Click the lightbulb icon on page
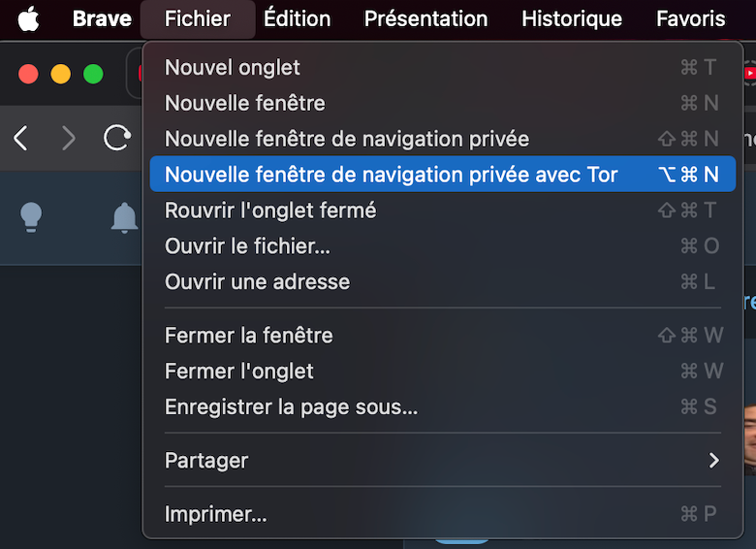The width and height of the screenshot is (756, 549). (31, 217)
